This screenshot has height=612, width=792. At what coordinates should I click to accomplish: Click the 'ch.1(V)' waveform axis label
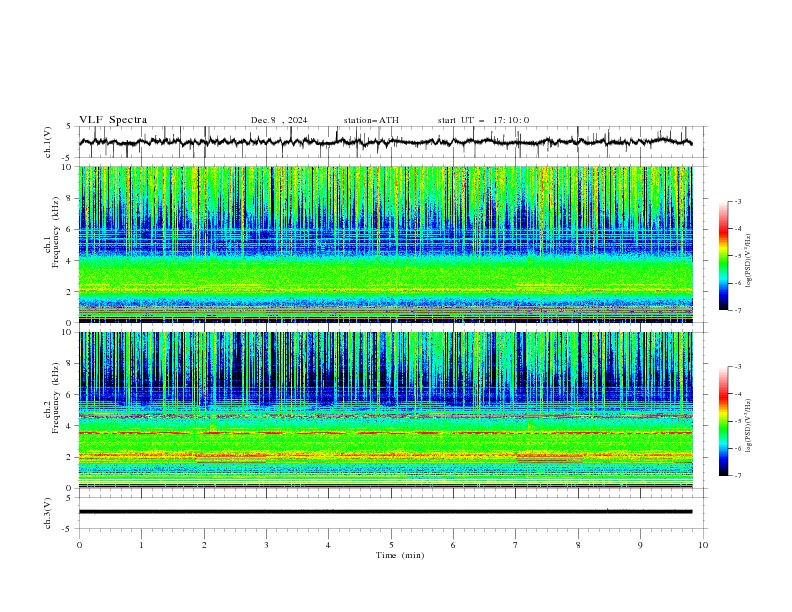tap(48, 142)
